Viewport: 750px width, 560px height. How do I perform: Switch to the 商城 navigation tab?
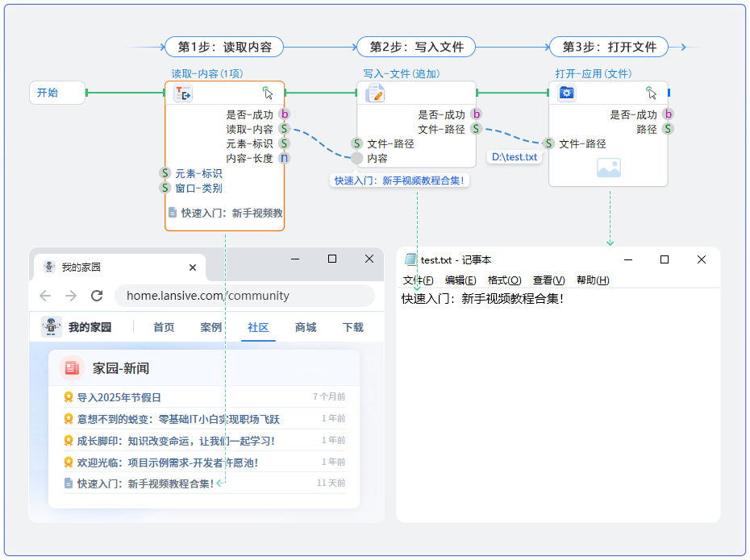(x=306, y=327)
